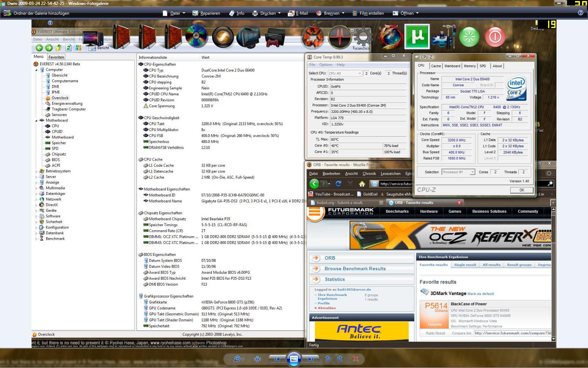This screenshot has height=368, width=588.
Task: Rotate picture clockwise
Action: [339, 359]
